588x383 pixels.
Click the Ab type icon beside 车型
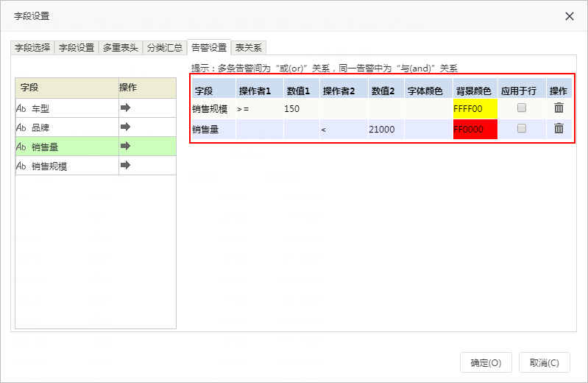point(21,108)
